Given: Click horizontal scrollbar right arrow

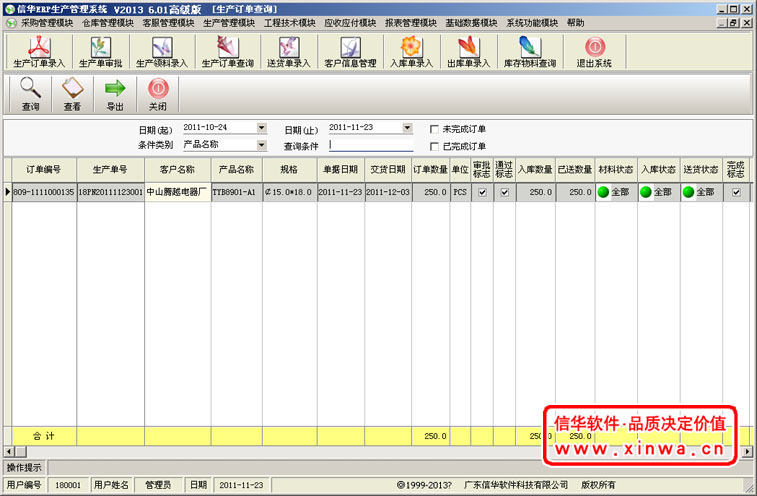Looking at the screenshot, I should (747, 452).
